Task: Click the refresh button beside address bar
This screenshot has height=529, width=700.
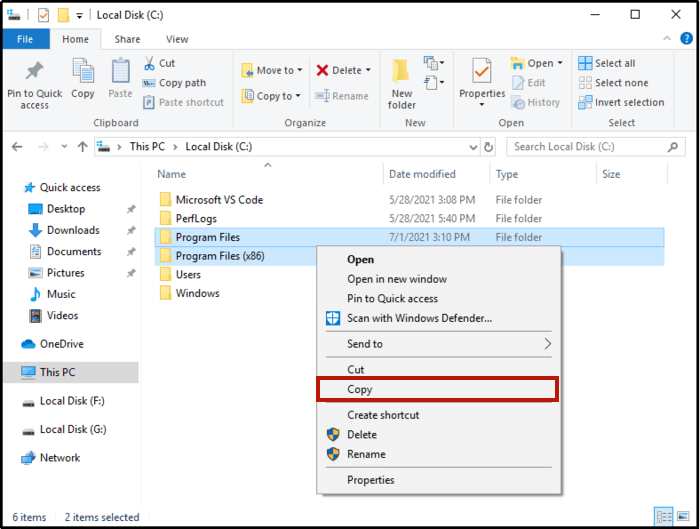Action: click(x=488, y=147)
